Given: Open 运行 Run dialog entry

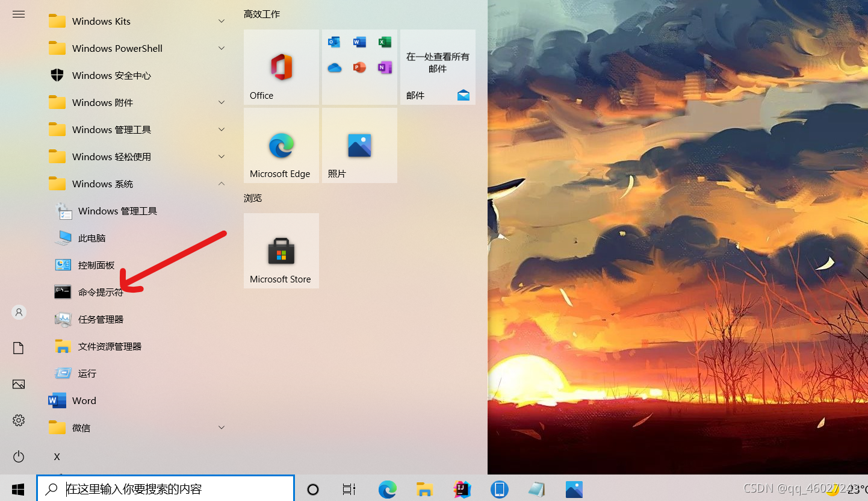Looking at the screenshot, I should [138, 373].
